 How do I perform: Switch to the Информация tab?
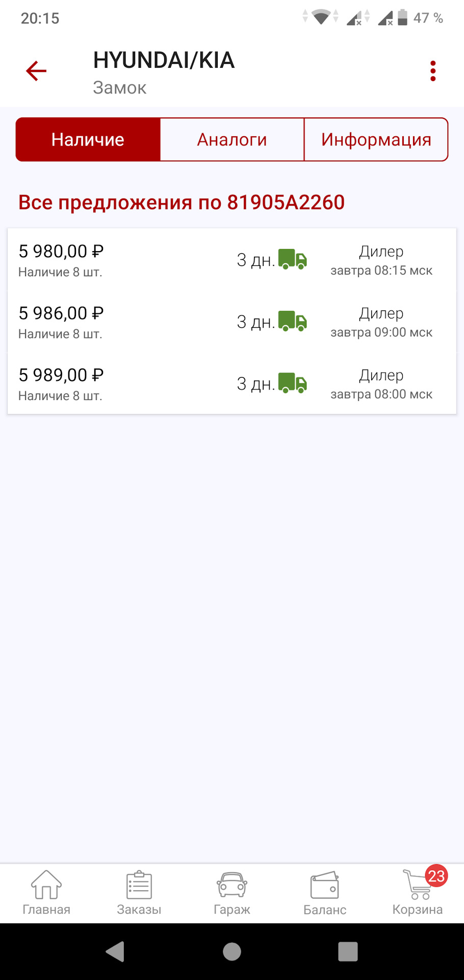(376, 139)
